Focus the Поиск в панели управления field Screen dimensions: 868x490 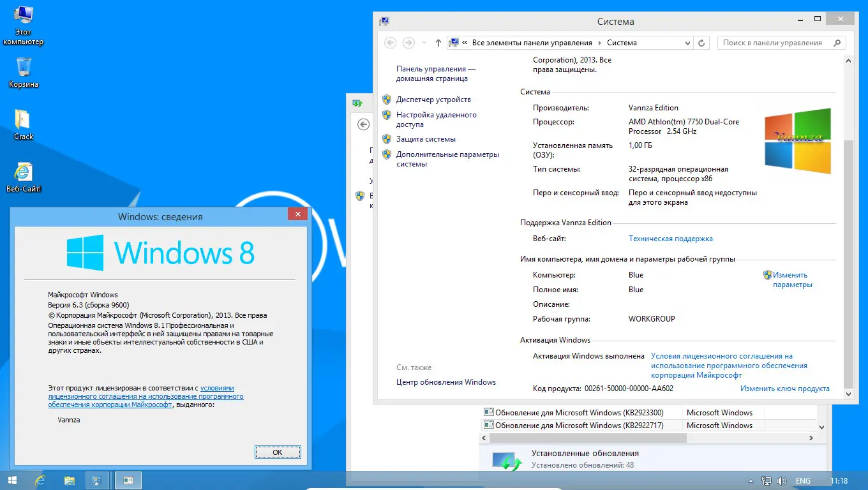[x=774, y=43]
